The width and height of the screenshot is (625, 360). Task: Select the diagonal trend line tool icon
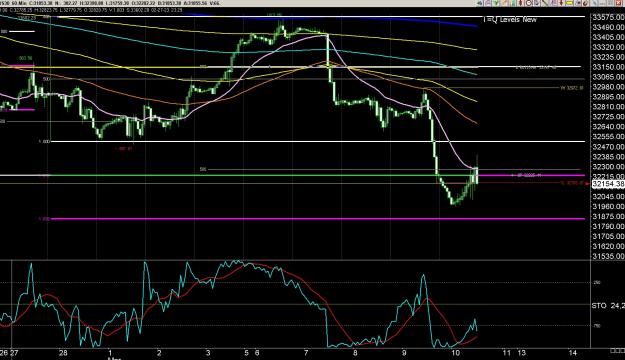pyautogui.click(x=544, y=3)
